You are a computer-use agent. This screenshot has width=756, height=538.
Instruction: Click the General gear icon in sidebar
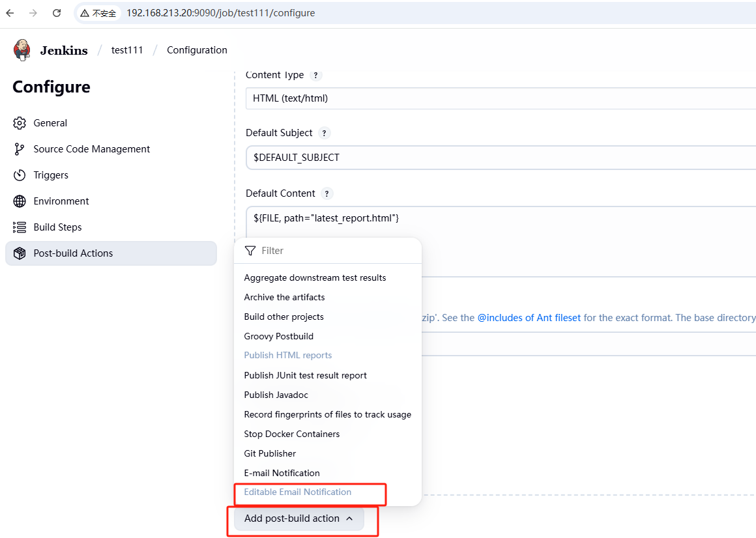pos(20,123)
